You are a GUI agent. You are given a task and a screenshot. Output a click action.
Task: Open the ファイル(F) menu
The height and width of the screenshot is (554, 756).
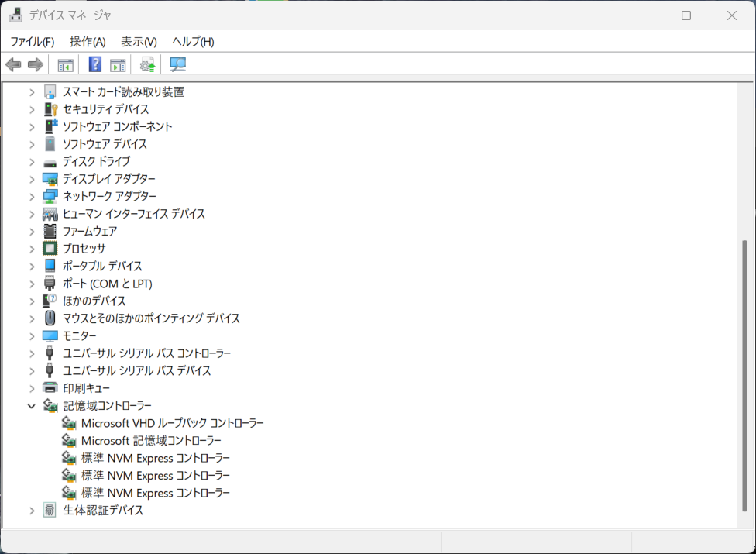click(x=32, y=42)
